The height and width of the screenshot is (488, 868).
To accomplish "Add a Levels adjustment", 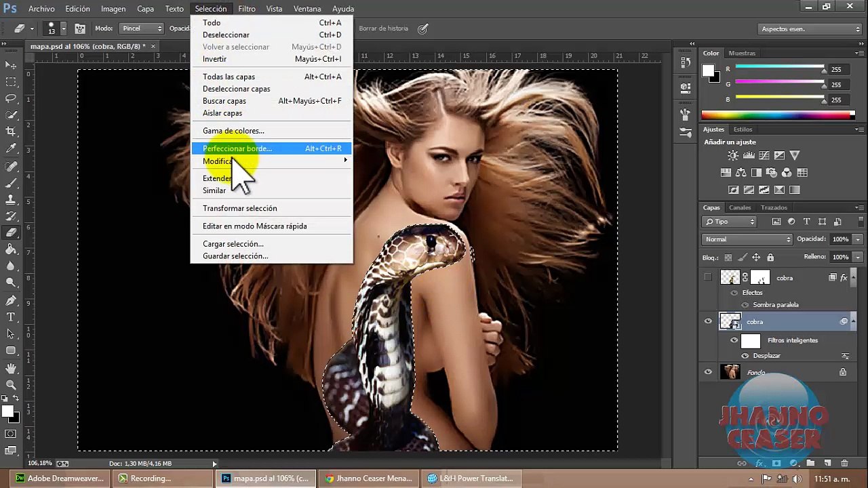I will click(749, 156).
